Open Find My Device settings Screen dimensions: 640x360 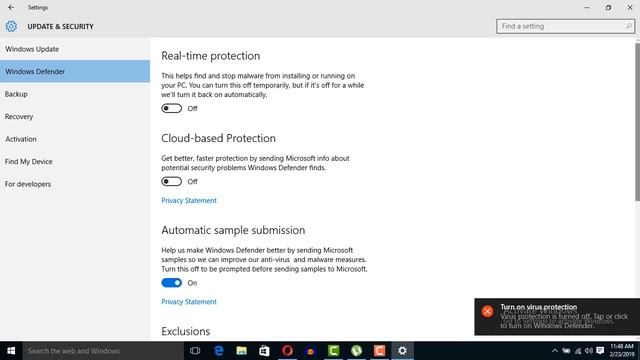[75, 161]
